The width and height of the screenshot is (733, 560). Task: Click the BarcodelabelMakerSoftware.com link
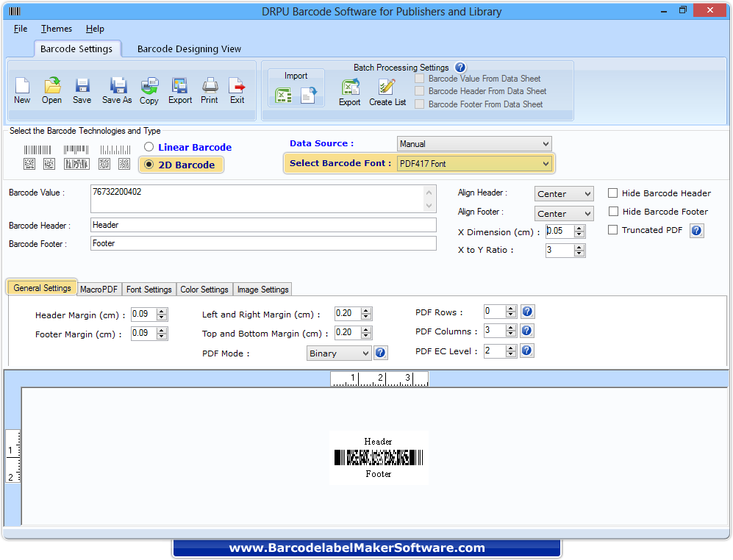pyautogui.click(x=357, y=548)
